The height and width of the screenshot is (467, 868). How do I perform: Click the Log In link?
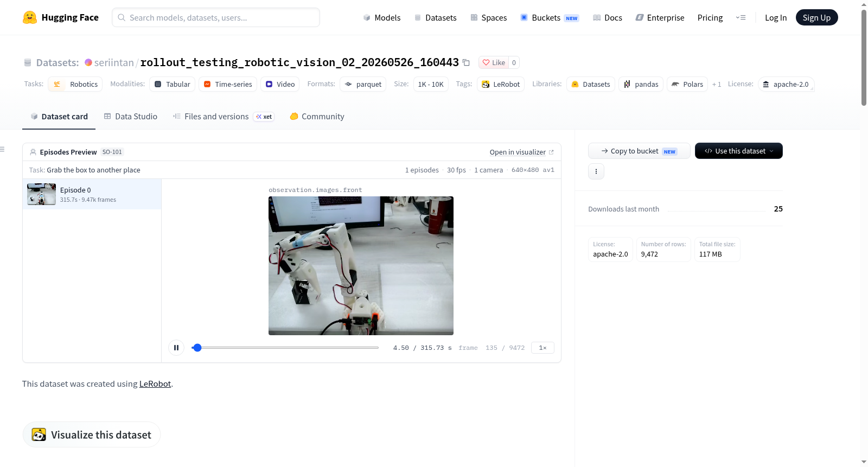[x=776, y=17]
